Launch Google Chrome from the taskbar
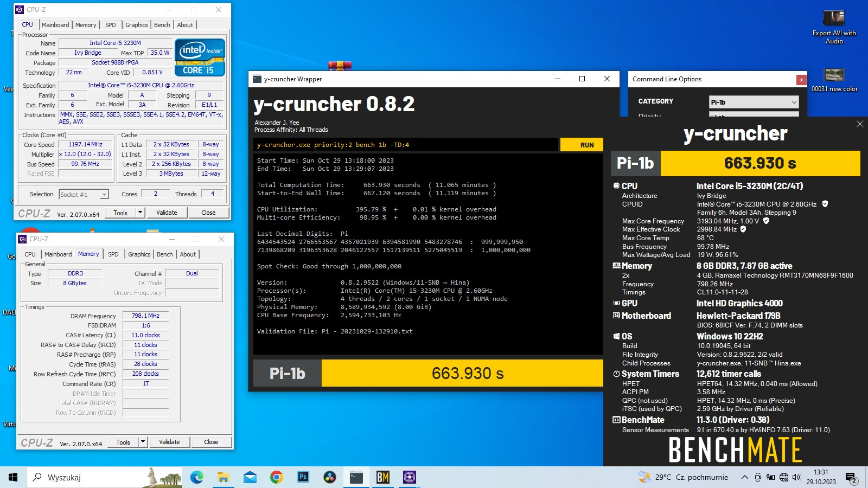The width and height of the screenshot is (868, 488). tap(276, 477)
